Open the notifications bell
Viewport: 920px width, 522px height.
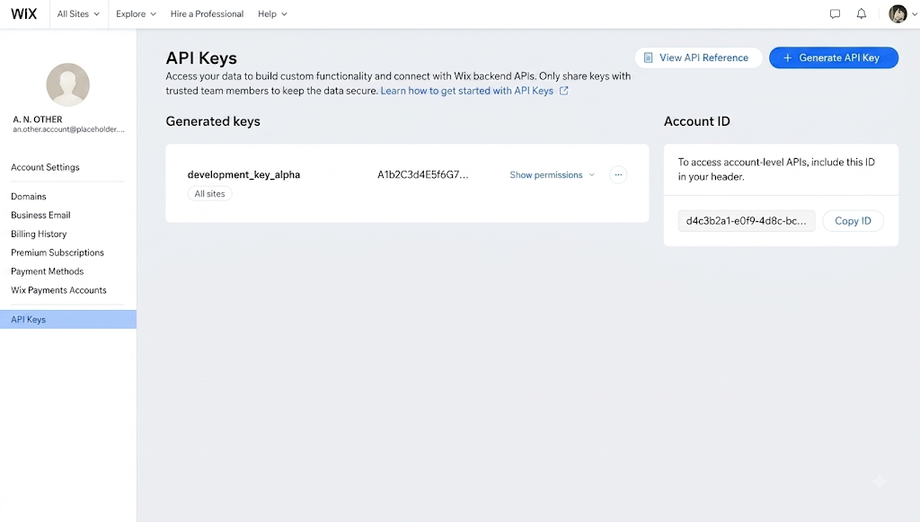pyautogui.click(x=861, y=13)
